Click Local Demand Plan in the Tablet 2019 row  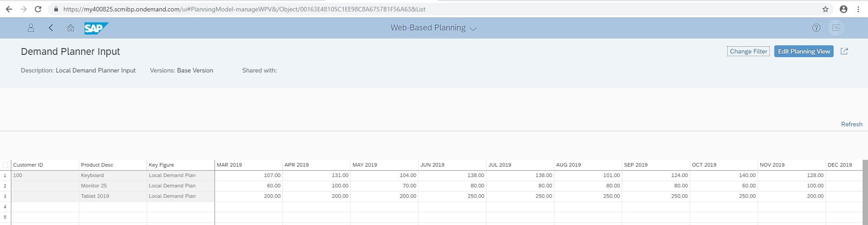[x=181, y=196]
